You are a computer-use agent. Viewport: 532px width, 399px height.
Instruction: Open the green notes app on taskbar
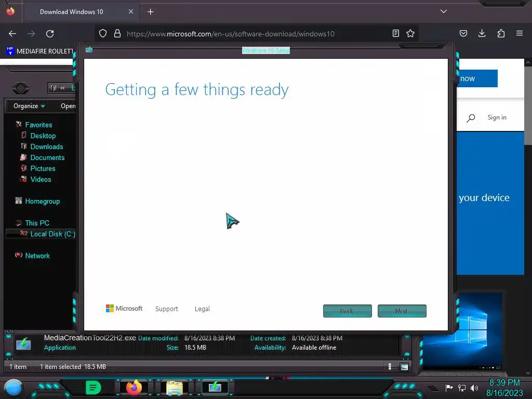tap(94, 387)
